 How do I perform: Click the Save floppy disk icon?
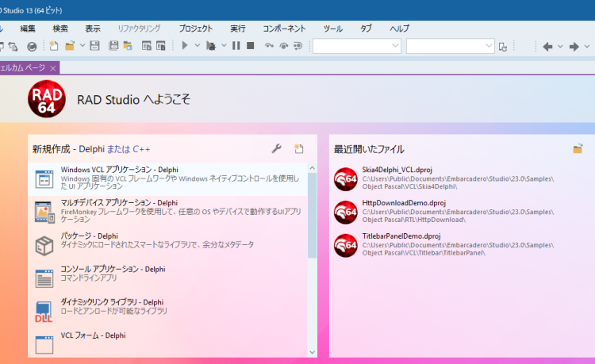94,46
